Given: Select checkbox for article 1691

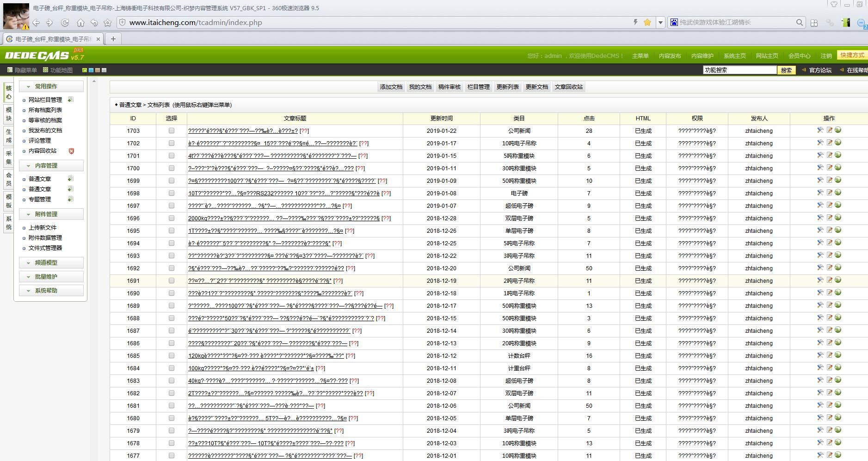Looking at the screenshot, I should pos(172,281).
